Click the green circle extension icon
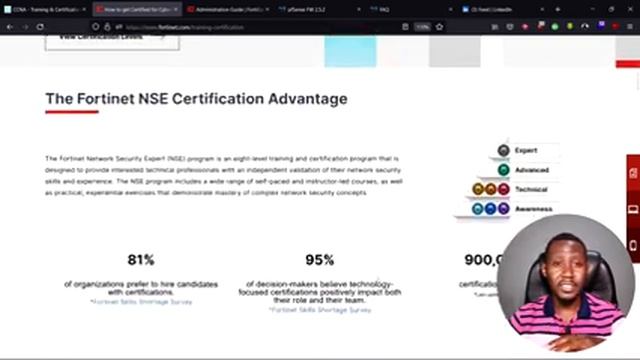This screenshot has height=360, width=640. point(555,27)
